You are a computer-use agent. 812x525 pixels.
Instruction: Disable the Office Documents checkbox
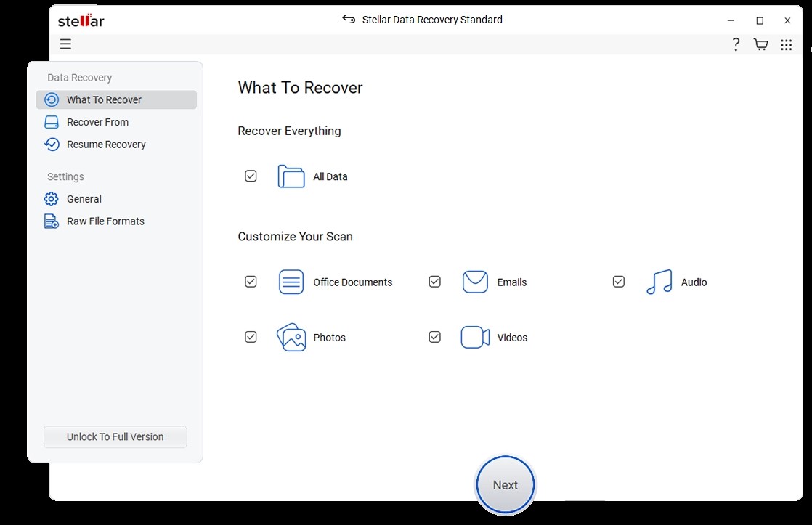[x=251, y=281]
